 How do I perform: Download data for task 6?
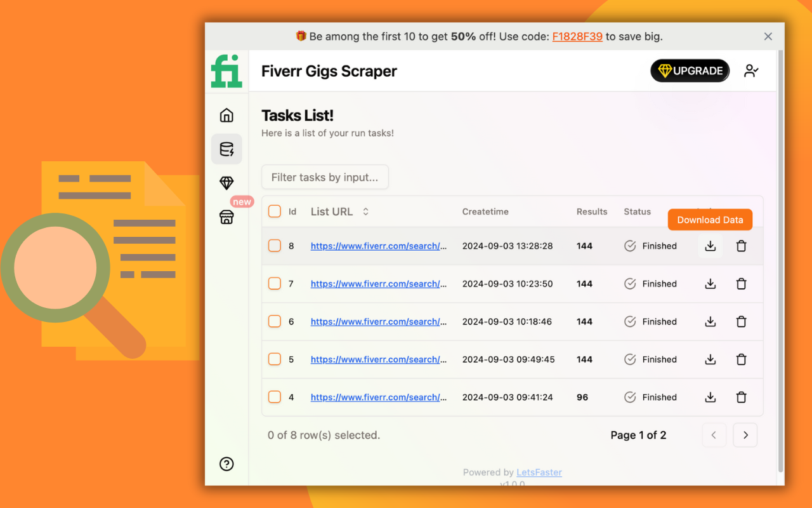pyautogui.click(x=710, y=322)
